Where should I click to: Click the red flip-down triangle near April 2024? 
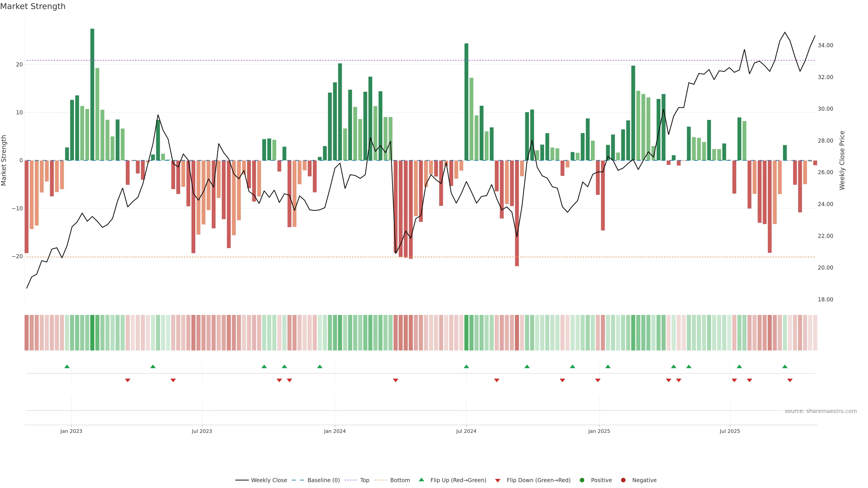(396, 380)
